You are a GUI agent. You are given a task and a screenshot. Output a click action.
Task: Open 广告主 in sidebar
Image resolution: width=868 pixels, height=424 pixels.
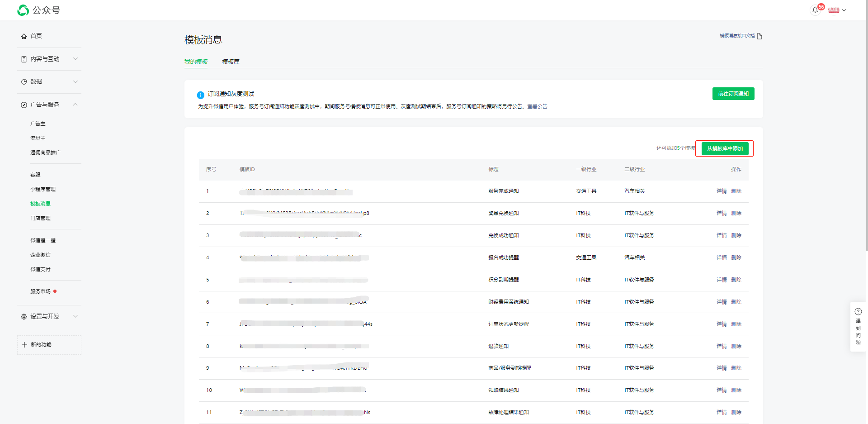(38, 124)
